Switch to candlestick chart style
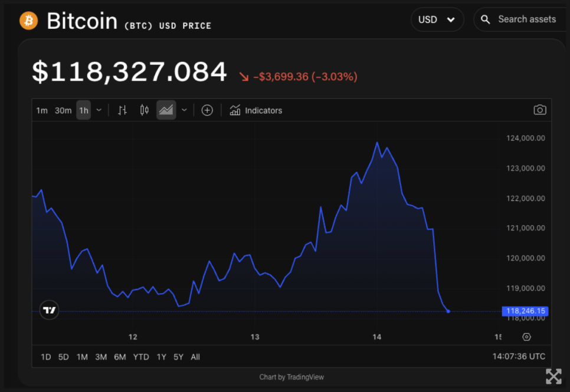Image resolution: width=570 pixels, height=392 pixels. pos(145,110)
